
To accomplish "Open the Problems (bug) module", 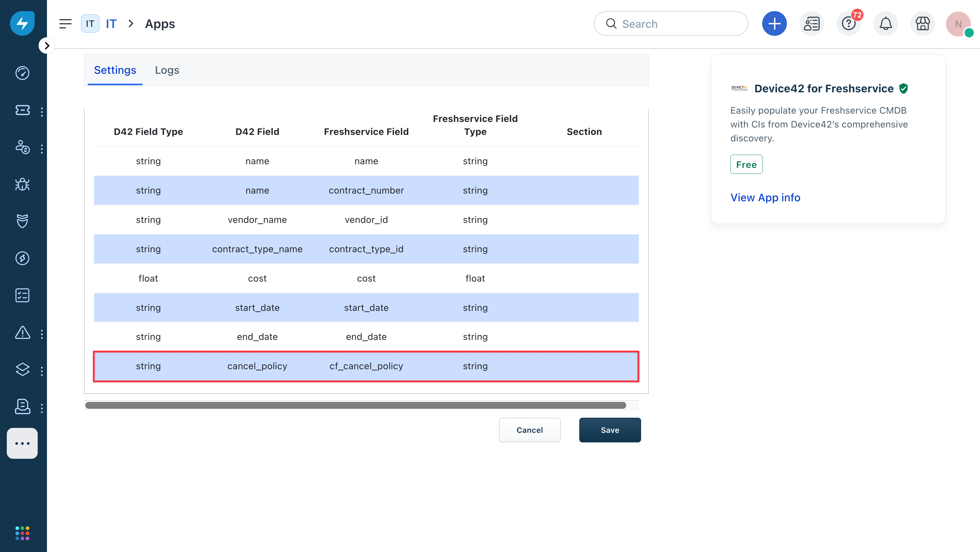I will click(22, 184).
